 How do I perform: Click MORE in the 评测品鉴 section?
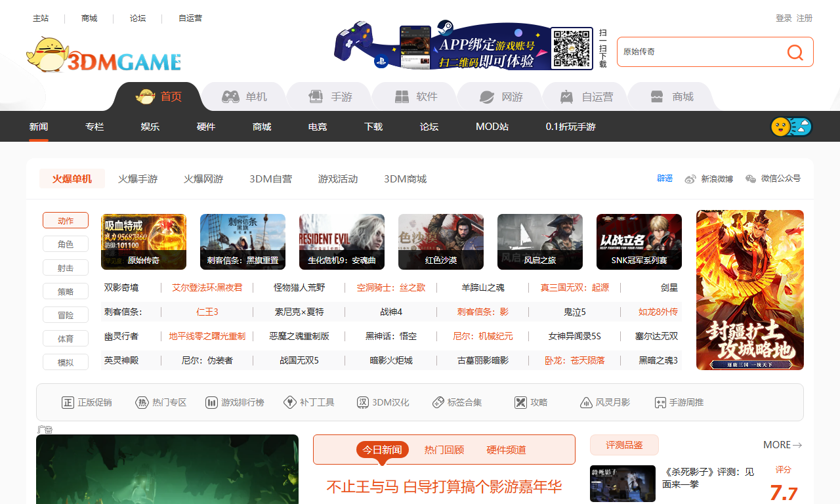pyautogui.click(x=782, y=445)
